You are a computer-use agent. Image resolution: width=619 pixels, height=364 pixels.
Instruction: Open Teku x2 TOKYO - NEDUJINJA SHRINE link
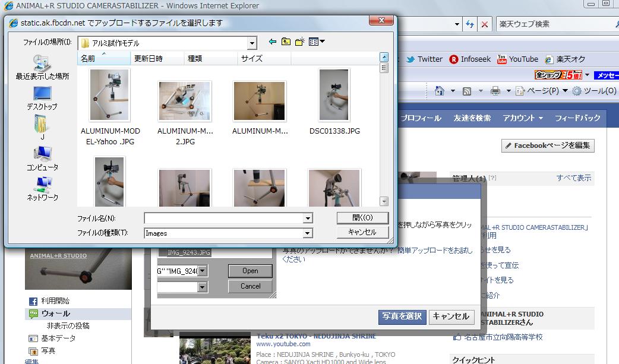pos(316,336)
